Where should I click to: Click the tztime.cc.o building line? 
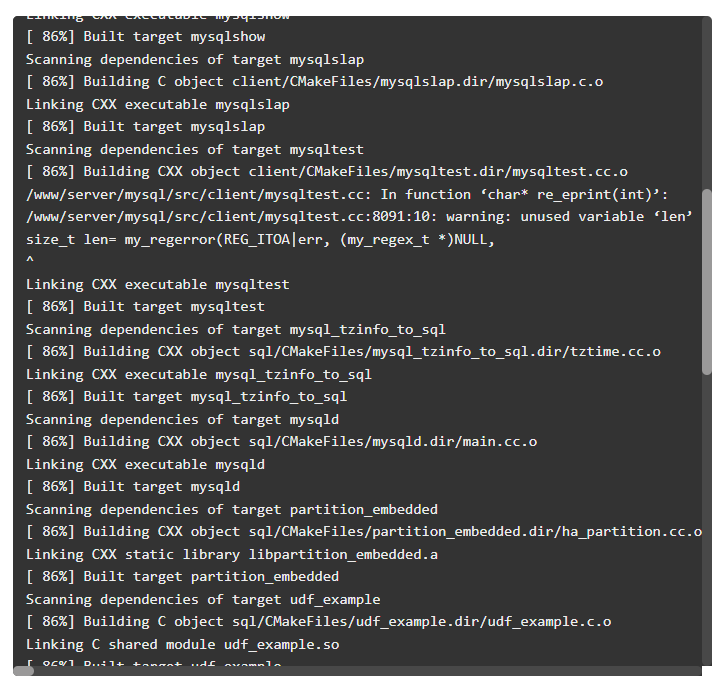pos(343,352)
